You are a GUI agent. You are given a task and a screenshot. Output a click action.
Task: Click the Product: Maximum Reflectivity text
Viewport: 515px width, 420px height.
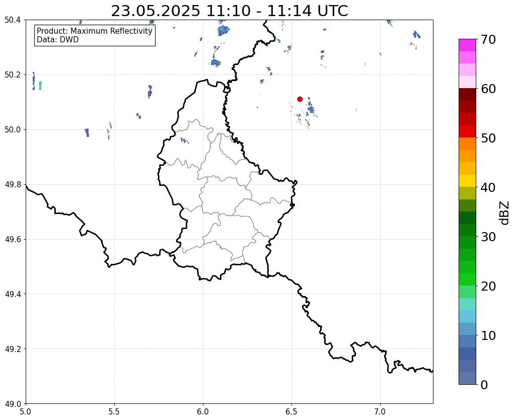(95, 31)
